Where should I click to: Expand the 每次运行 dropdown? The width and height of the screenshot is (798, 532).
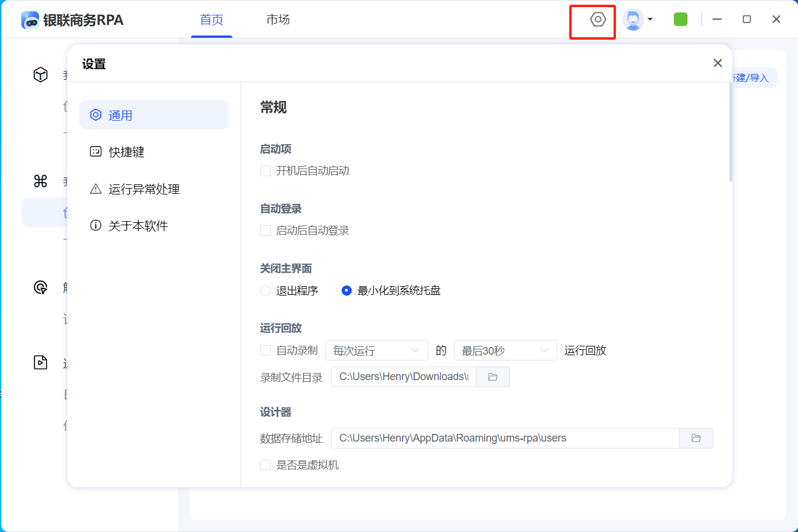click(x=376, y=351)
